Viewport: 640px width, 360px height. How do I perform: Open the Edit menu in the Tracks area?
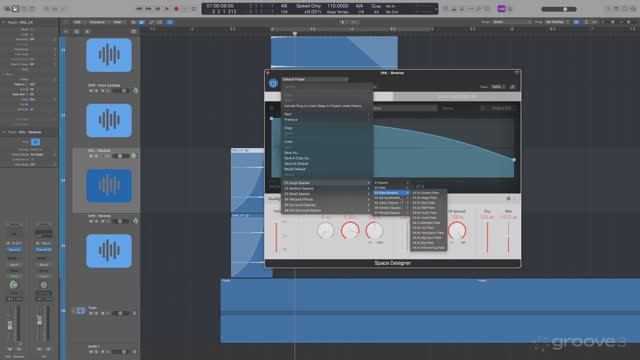(77, 22)
